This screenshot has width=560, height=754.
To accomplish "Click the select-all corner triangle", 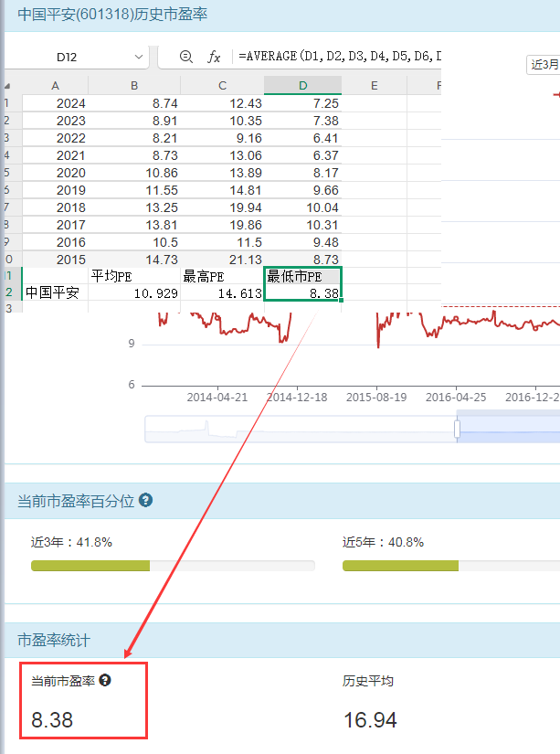I will pos(7,86).
